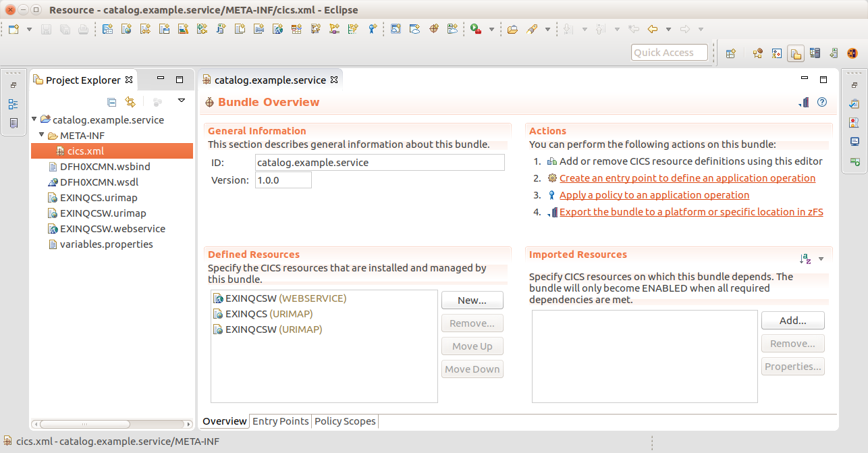The width and height of the screenshot is (868, 453).
Task: Open Export the bundle to zFS link
Action: click(x=691, y=212)
